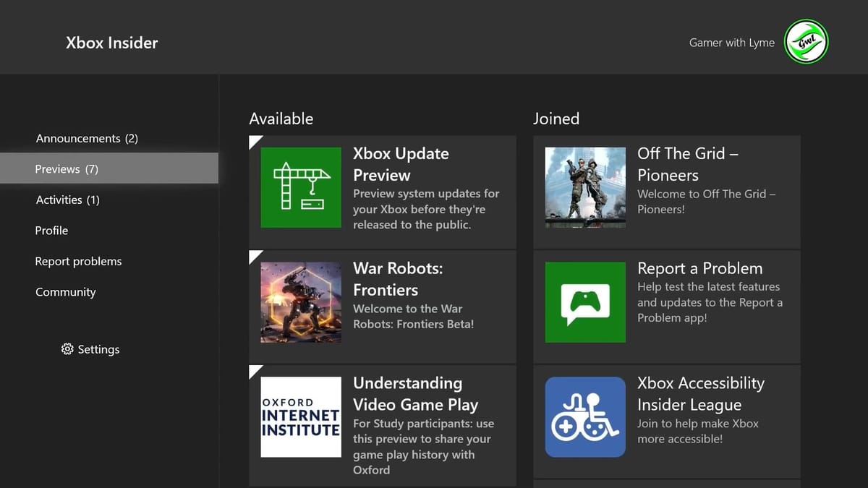Select the Xbox Update Preview crane icon
Image resolution: width=868 pixels, height=488 pixels.
(x=300, y=187)
